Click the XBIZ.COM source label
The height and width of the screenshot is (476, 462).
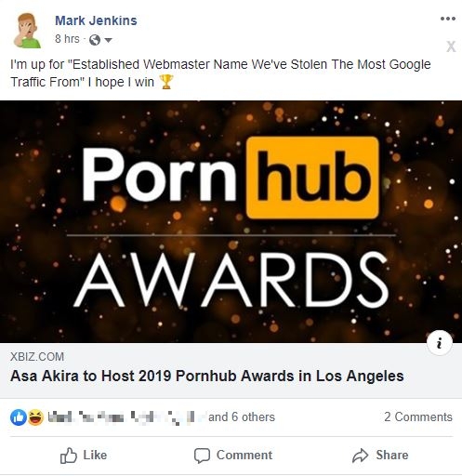37,357
